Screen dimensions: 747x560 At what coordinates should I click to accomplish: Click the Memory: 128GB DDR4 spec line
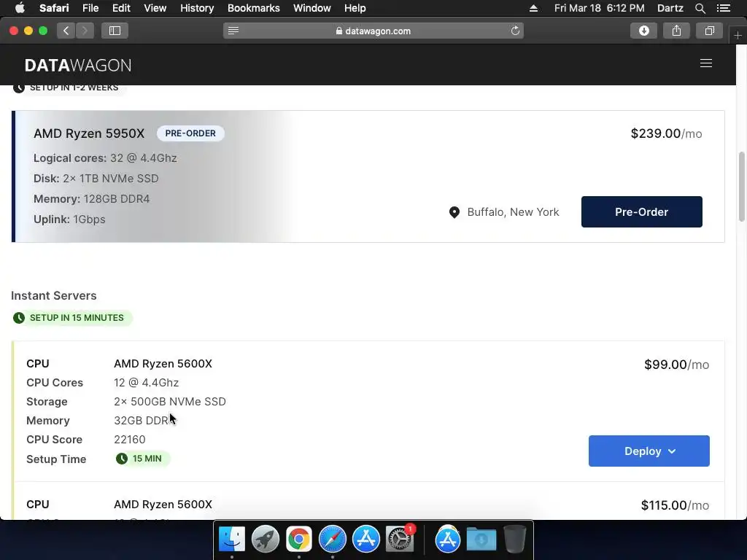tap(91, 199)
